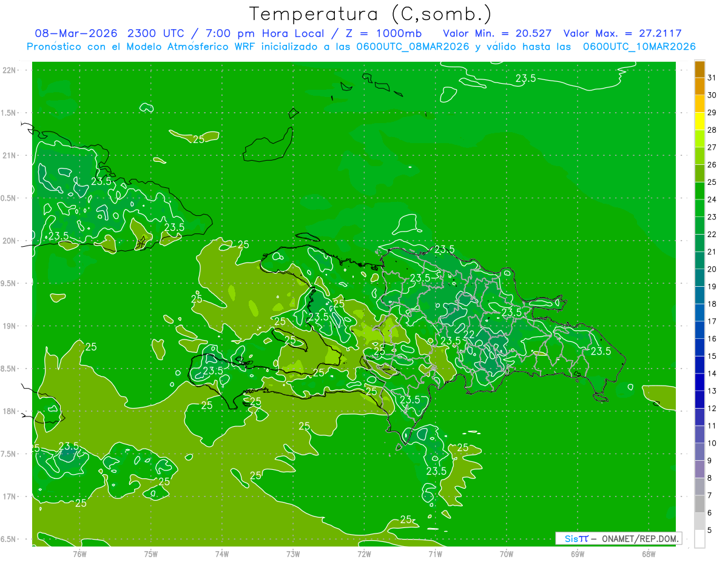Click the 6.5N latitude axis label
The image size is (728, 562).
(x=8, y=539)
